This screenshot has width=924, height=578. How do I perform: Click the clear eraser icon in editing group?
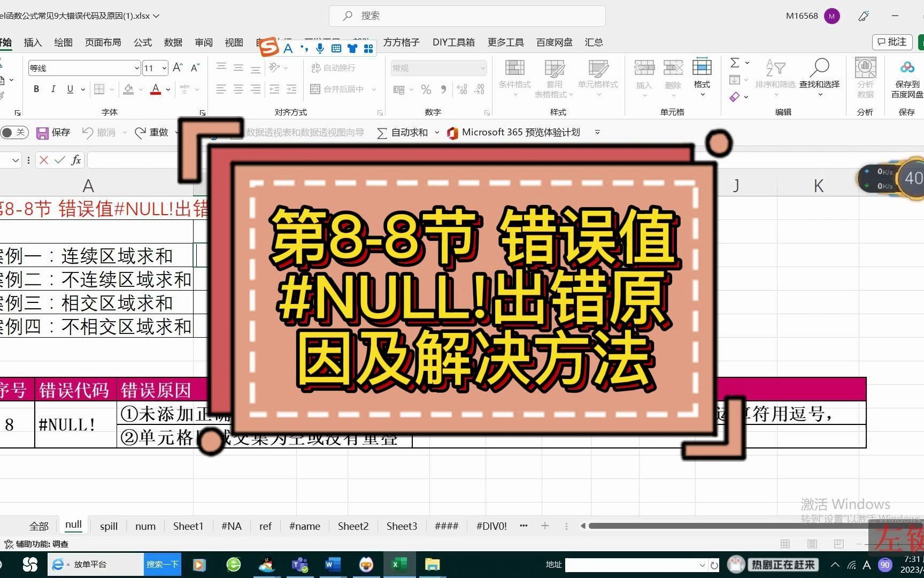735,97
